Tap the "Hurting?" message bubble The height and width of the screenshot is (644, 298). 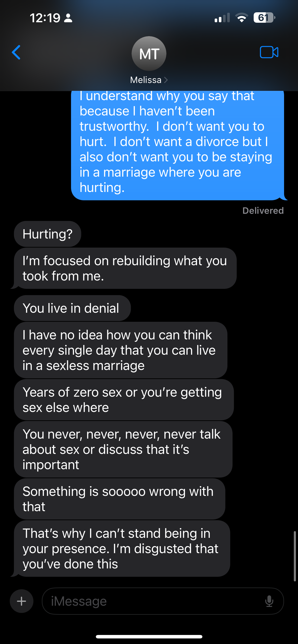48,234
